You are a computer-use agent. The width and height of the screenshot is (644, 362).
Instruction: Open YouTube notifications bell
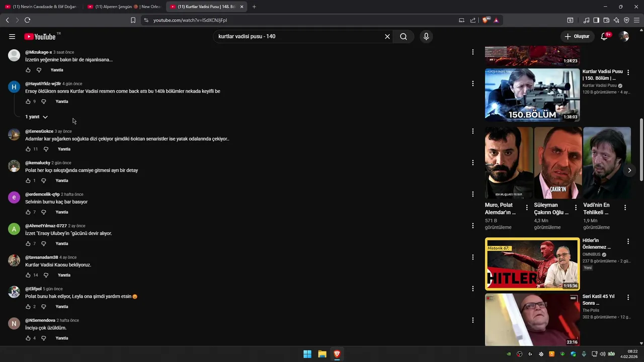(605, 36)
